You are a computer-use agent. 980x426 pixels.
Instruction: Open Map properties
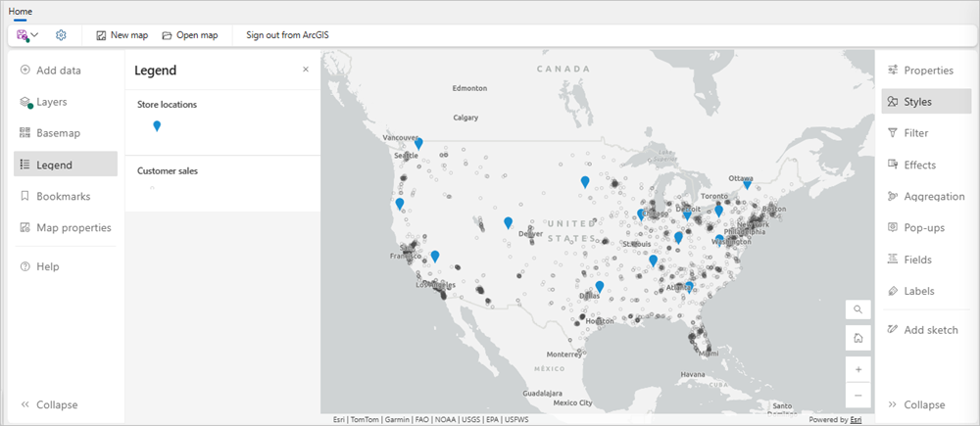pos(65,228)
